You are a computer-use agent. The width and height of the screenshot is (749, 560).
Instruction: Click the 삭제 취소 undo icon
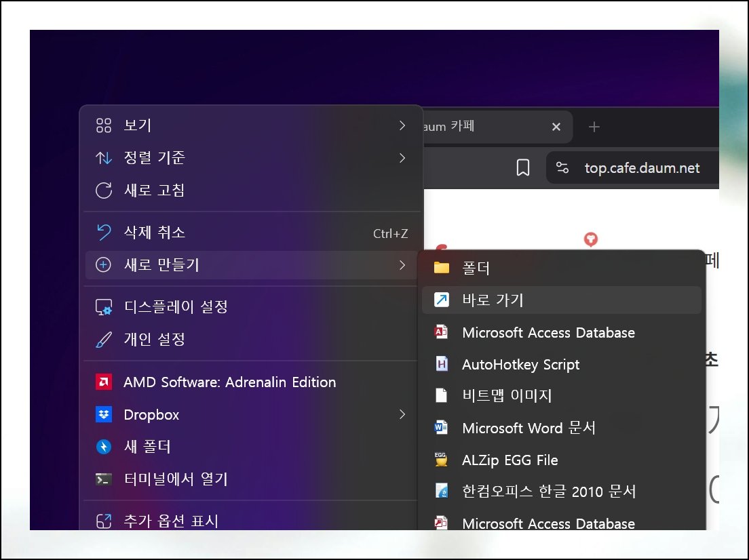[104, 233]
